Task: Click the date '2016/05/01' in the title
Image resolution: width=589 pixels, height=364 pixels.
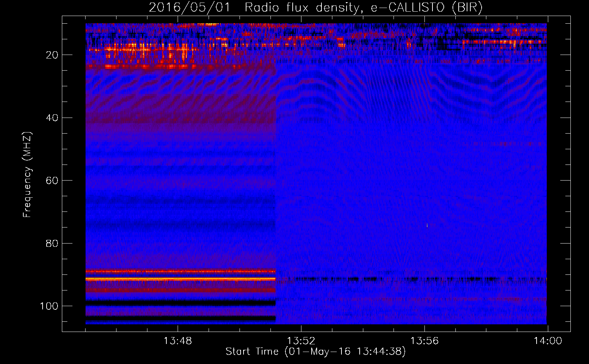Action: 189,7
